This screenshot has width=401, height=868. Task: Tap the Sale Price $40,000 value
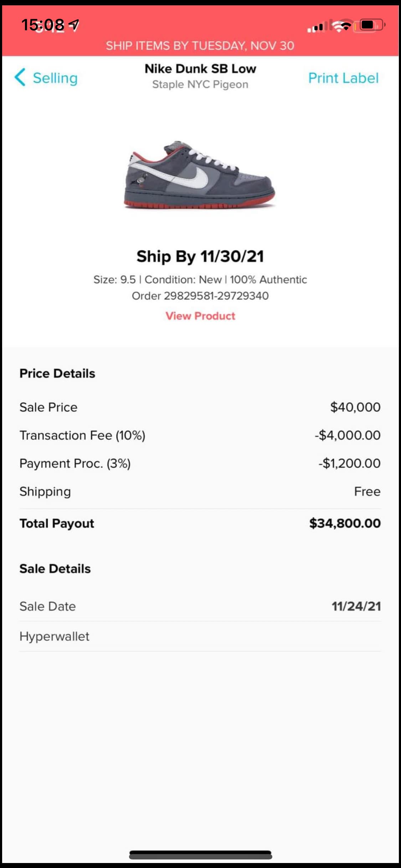click(x=355, y=407)
